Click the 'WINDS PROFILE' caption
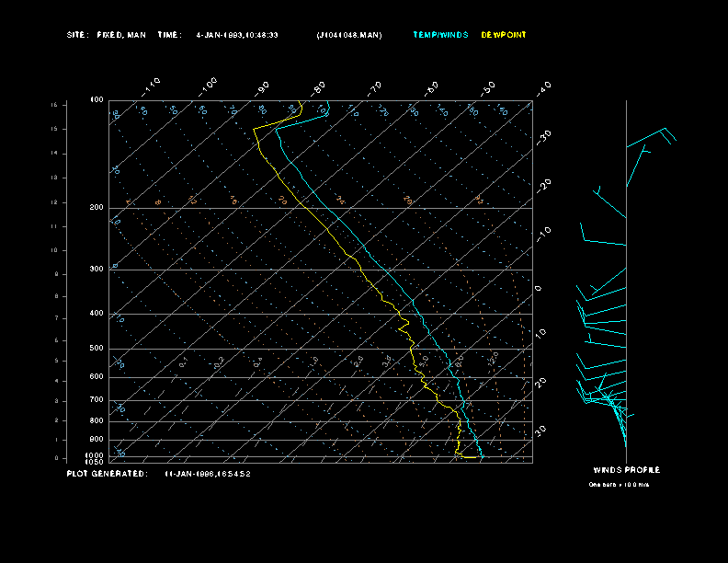 626,470
